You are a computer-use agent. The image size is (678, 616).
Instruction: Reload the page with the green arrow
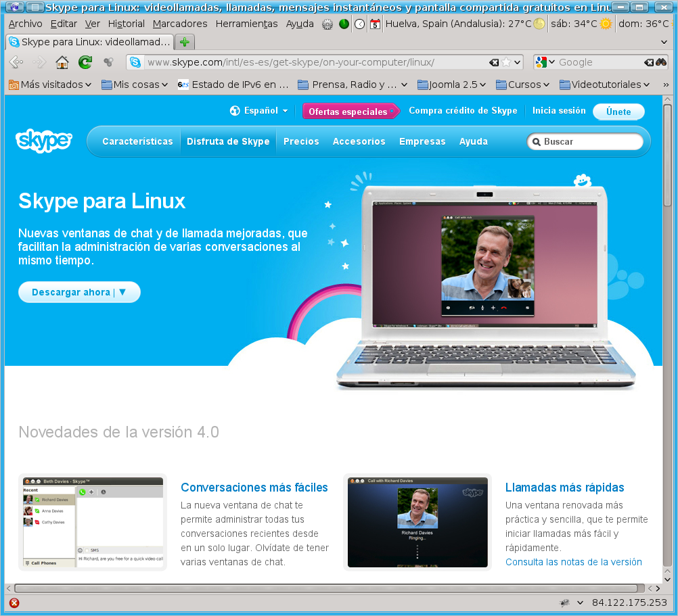coord(85,63)
